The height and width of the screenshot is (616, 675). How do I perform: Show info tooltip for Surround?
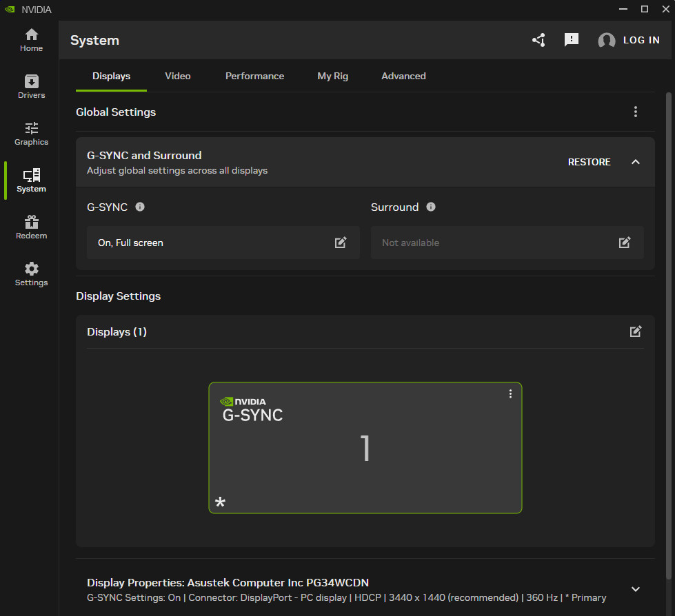tap(431, 207)
